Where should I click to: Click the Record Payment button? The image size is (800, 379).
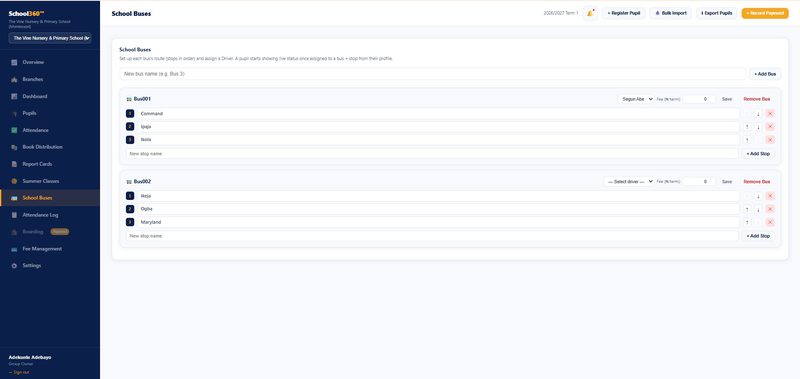(765, 13)
